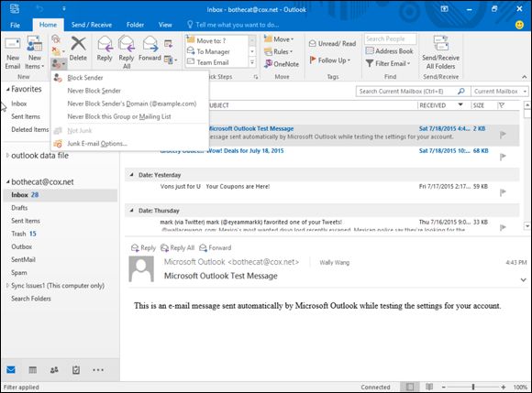Switch to Reading view in status bar
532x393 pixels.
pyautogui.click(x=429, y=387)
